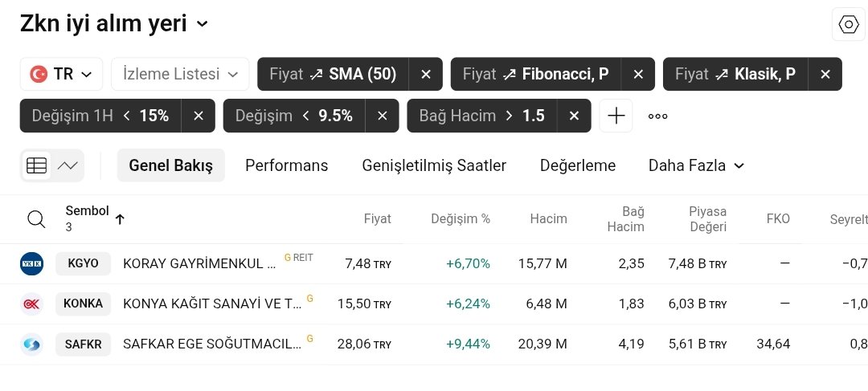This screenshot has width=868, height=391.
Task: Add a new filter with plus icon
Action: tap(616, 116)
